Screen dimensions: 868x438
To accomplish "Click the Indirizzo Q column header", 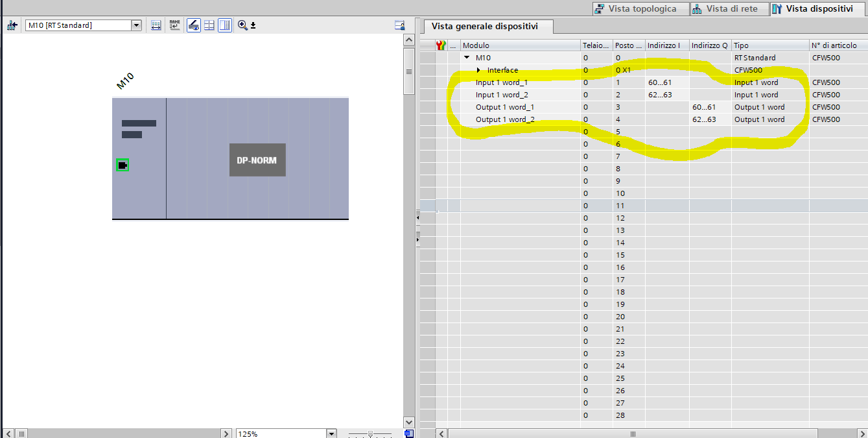I will (710, 45).
